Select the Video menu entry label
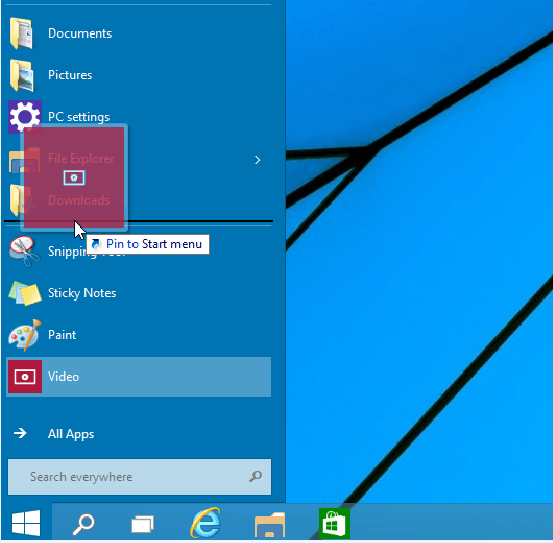Screen dimensions: 553x543 tap(63, 377)
